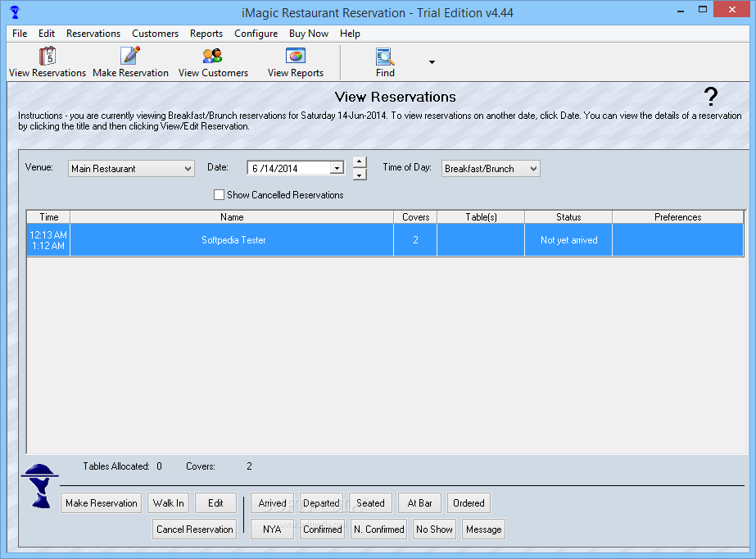
Task: Minimize the iMagic Restaurant Reservation window
Action: [x=681, y=10]
